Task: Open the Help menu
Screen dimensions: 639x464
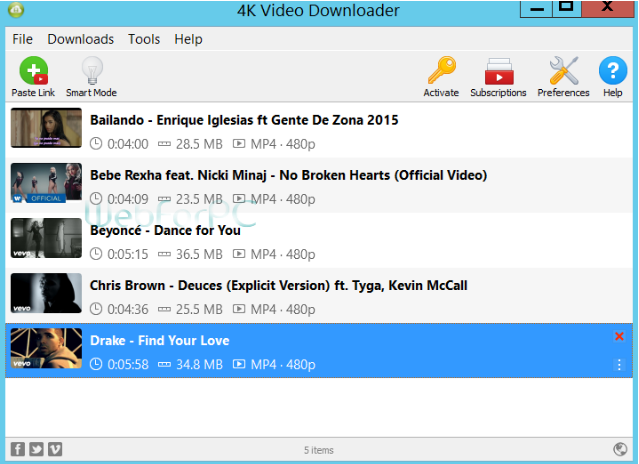Action: coord(188,39)
